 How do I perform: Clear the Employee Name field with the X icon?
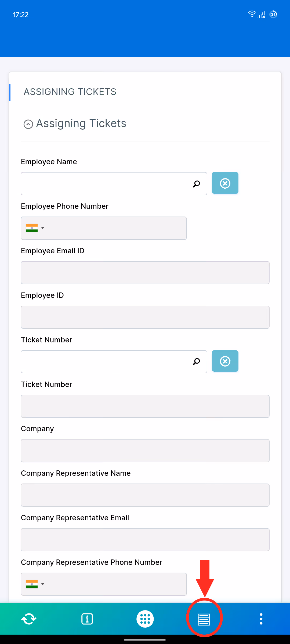tap(225, 183)
